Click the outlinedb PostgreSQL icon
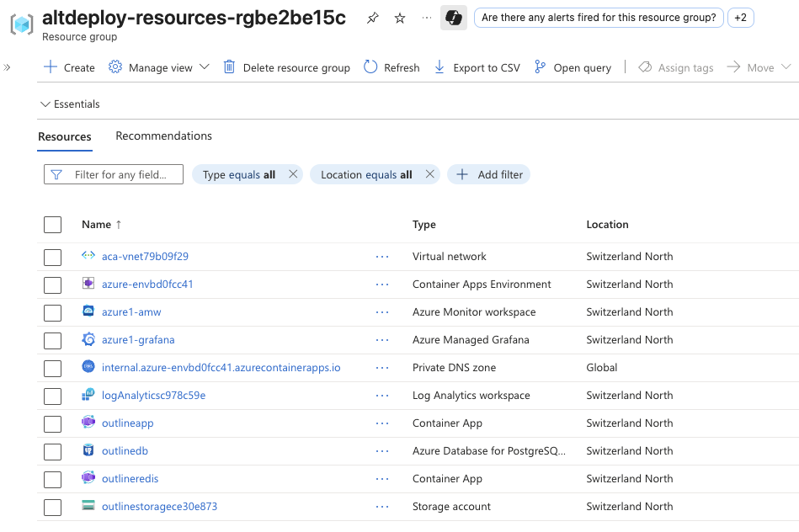This screenshot has width=799, height=532. 88,450
